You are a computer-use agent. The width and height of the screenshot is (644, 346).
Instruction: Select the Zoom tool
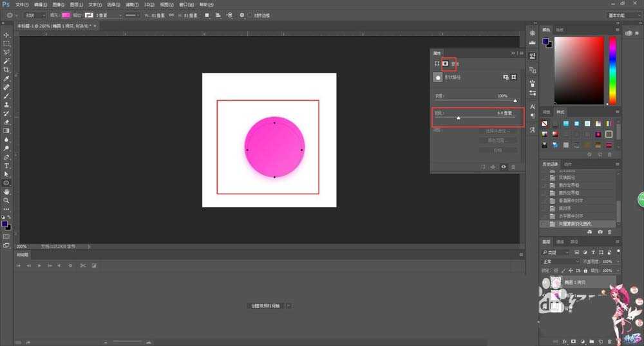[x=6, y=200]
